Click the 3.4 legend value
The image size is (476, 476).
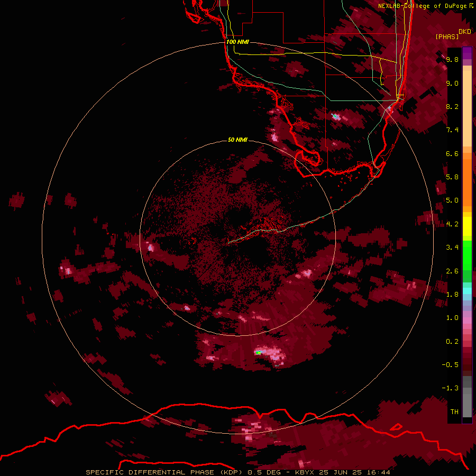[452, 248]
